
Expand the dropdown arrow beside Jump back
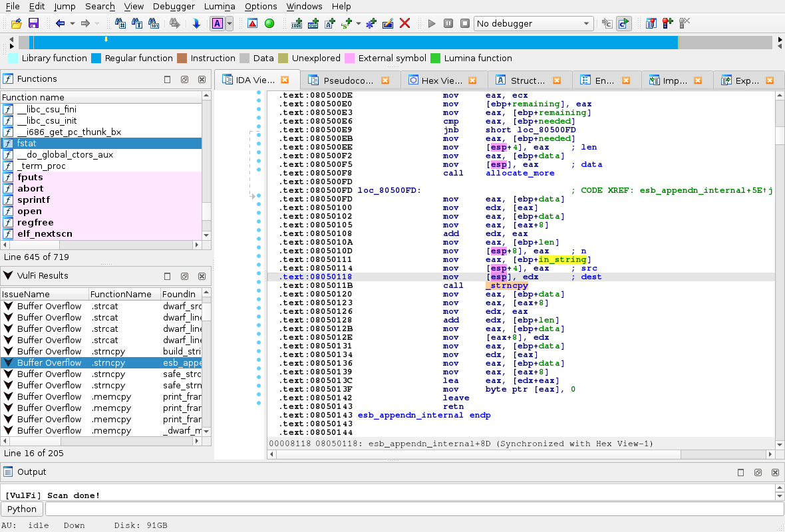72,23
